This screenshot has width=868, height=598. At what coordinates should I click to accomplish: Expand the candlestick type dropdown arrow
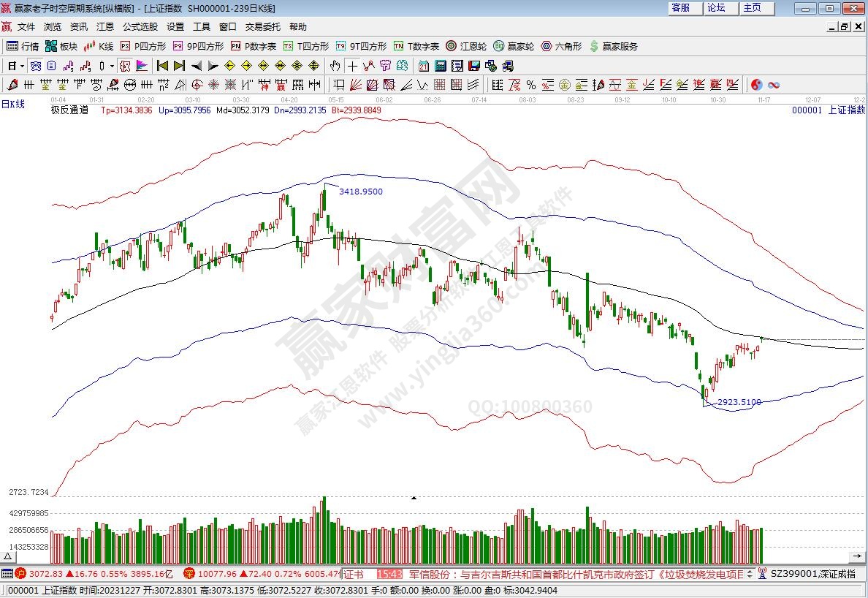point(112,65)
